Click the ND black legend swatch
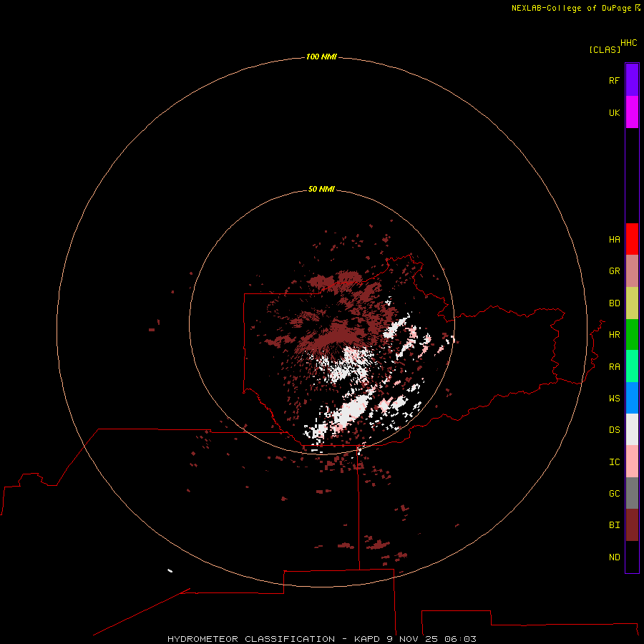The width and height of the screenshot is (644, 644). click(x=632, y=557)
